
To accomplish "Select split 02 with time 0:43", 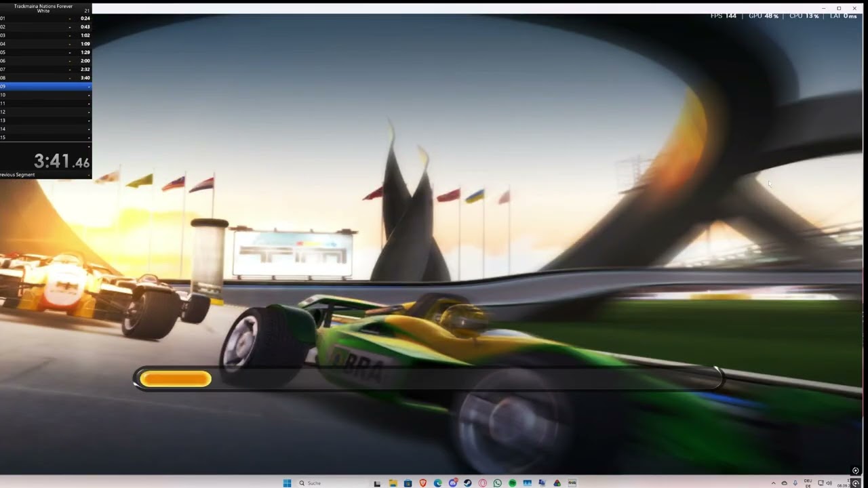I will (45, 26).
